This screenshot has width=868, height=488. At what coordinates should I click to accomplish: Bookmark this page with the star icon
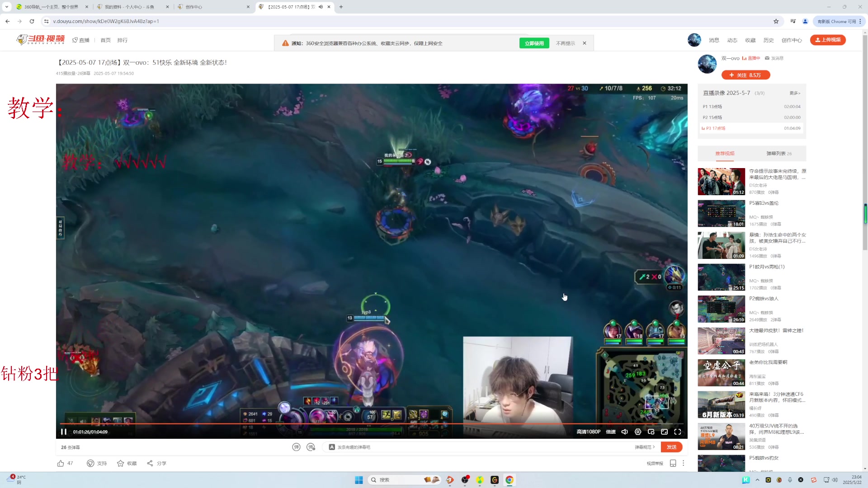776,21
